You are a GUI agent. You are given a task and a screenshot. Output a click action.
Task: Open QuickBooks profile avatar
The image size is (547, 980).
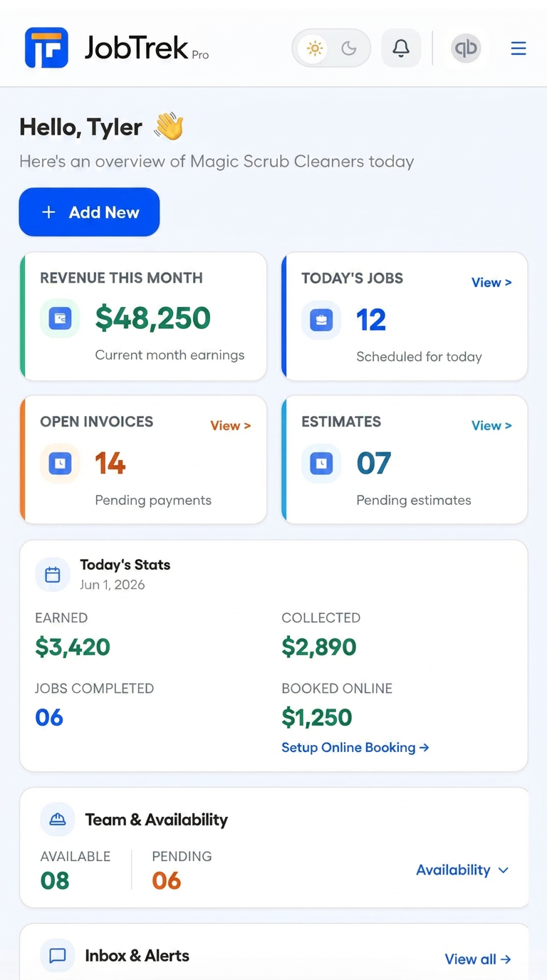pyautogui.click(x=466, y=48)
